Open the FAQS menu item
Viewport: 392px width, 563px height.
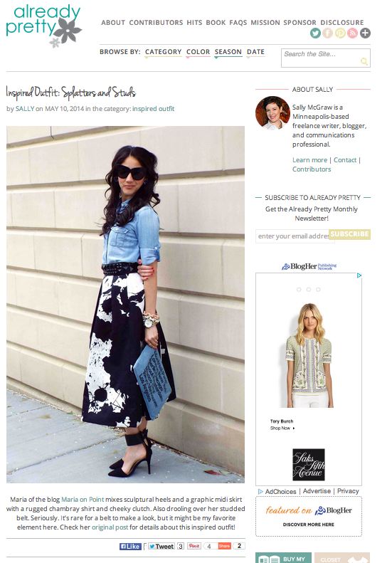(238, 23)
